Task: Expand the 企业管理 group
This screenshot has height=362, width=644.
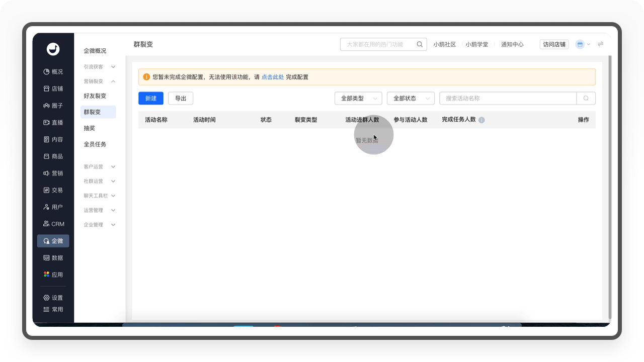Action: coord(99,225)
